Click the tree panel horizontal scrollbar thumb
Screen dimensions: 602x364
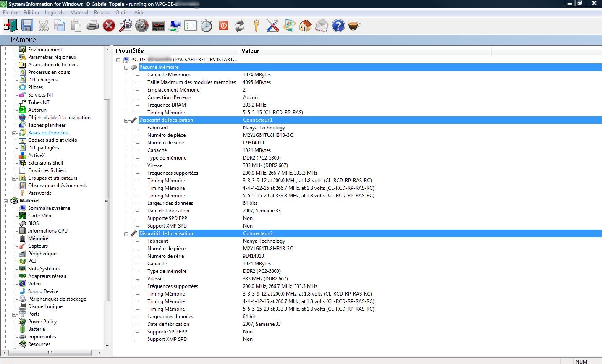click(50, 353)
